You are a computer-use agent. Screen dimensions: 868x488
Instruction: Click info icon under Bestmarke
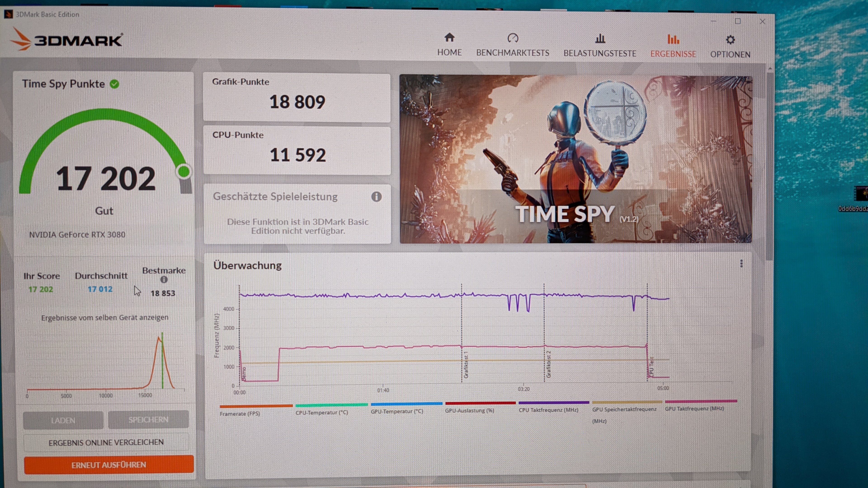click(164, 279)
